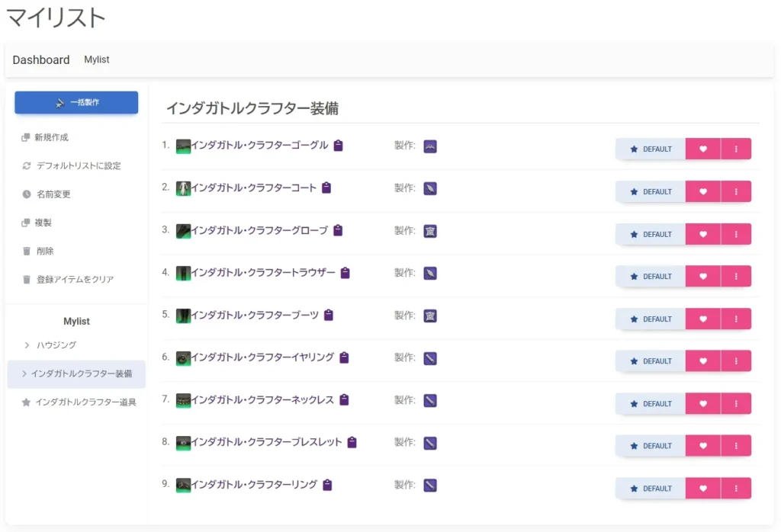781x532 pixels.
Task: Click the crafting job icon in コート row
Action: click(430, 188)
